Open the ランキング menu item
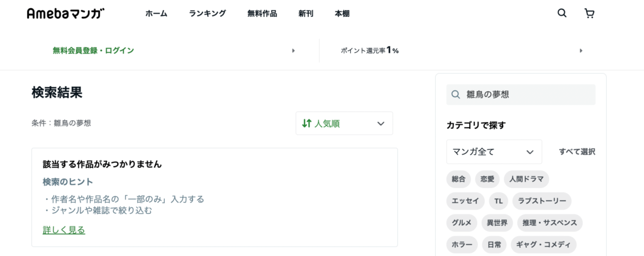This screenshot has width=644, height=256. pyautogui.click(x=208, y=14)
